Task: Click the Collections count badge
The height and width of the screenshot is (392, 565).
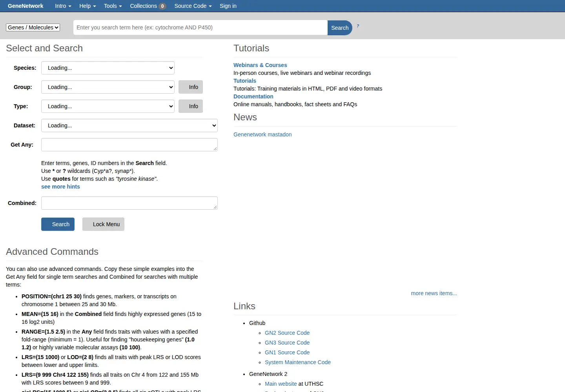Action: [162, 6]
